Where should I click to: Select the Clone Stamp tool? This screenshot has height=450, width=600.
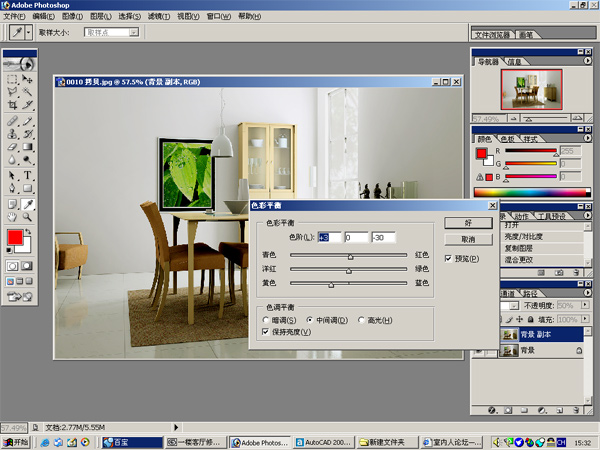(x=12, y=134)
